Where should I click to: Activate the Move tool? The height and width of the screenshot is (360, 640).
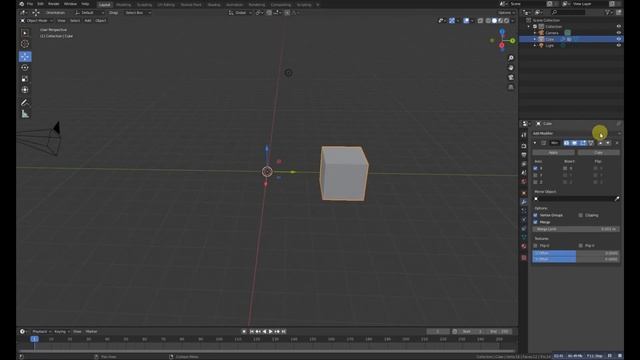[x=25, y=56]
